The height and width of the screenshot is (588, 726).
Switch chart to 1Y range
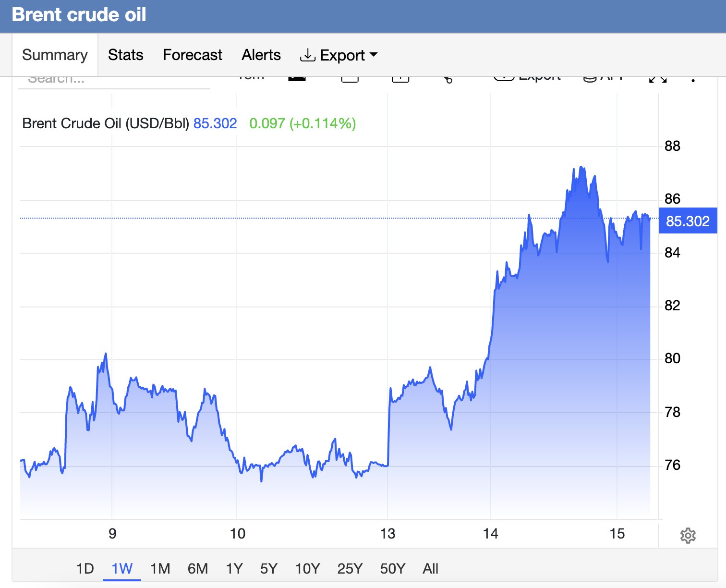click(x=234, y=569)
